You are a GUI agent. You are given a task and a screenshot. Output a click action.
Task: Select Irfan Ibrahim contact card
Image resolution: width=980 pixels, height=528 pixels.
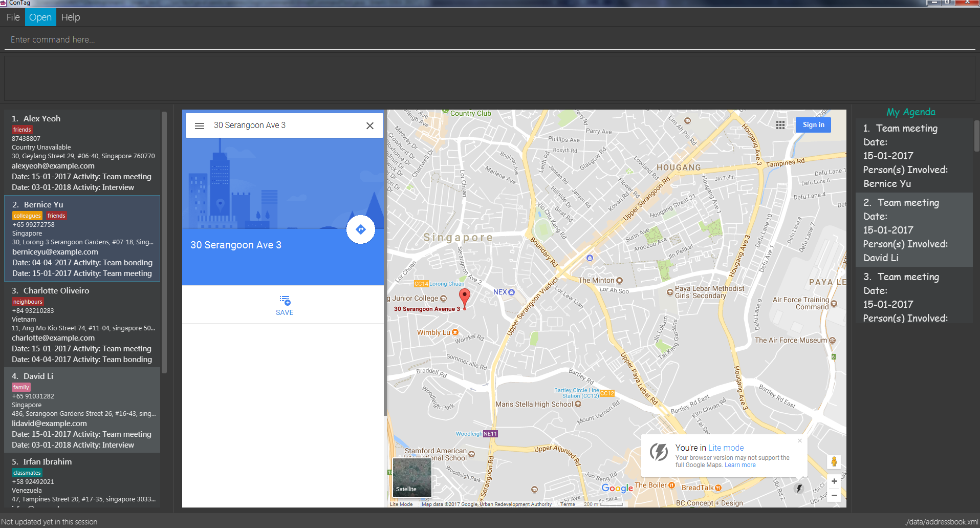point(82,480)
